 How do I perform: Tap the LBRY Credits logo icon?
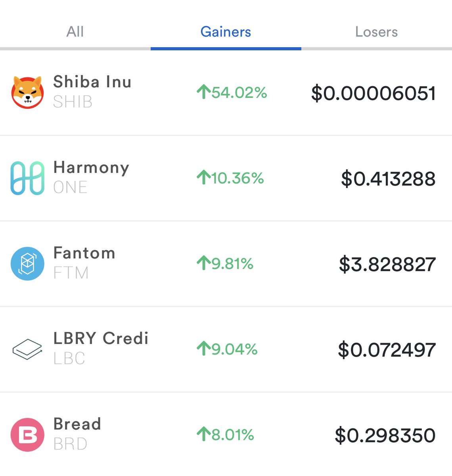(x=27, y=349)
